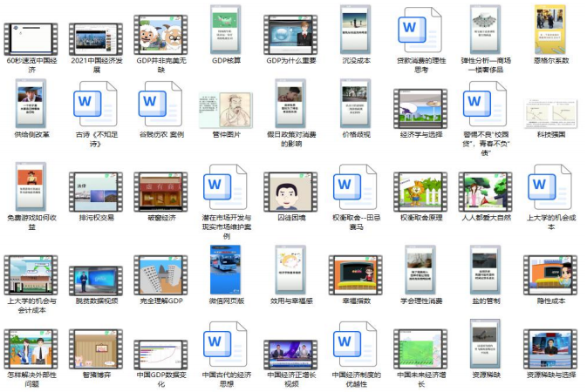
Task: Select the 人人都爱大自然 video file
Action: (485, 190)
